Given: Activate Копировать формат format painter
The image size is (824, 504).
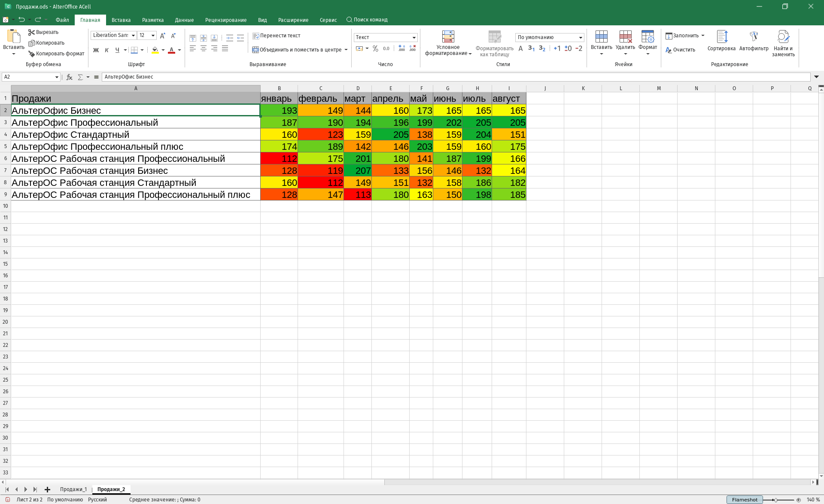Looking at the screenshot, I should click(x=56, y=54).
